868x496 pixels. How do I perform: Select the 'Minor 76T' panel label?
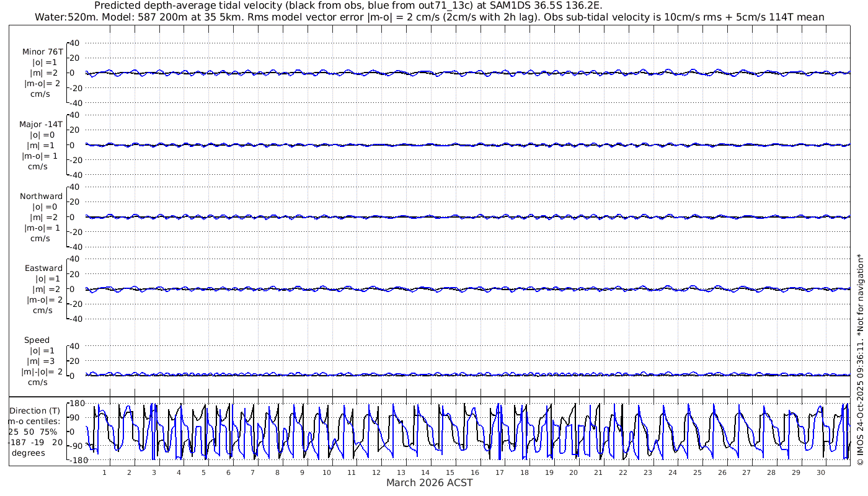[42, 52]
